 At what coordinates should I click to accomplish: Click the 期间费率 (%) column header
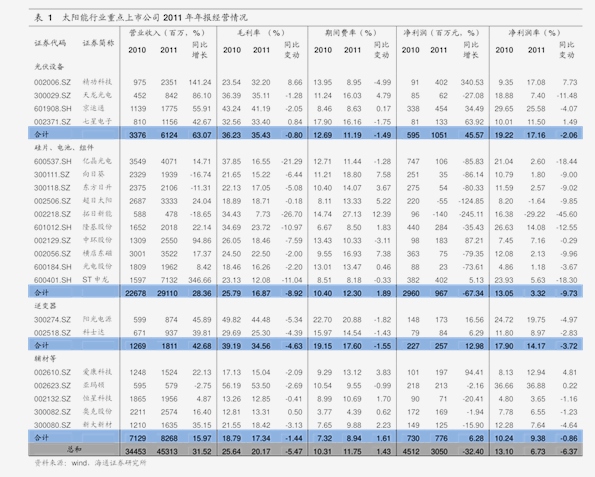(351, 33)
